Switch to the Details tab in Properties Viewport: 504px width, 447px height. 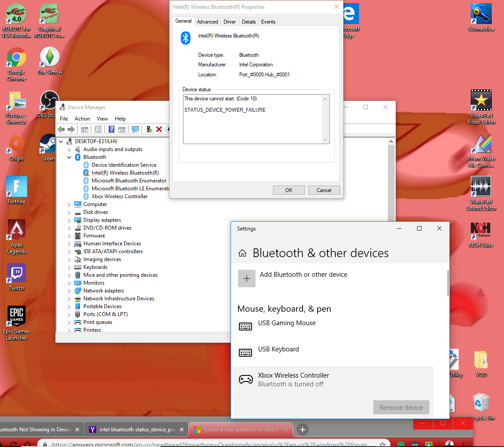249,21
